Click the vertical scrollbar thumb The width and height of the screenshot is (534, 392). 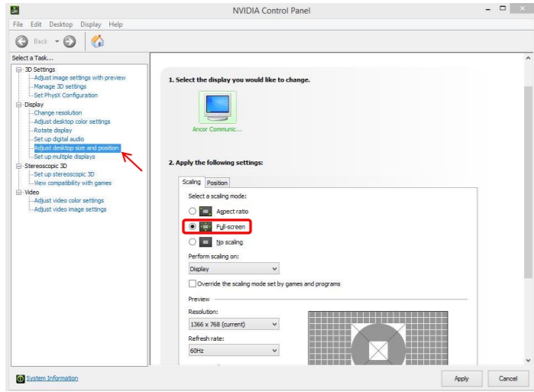tap(528, 183)
